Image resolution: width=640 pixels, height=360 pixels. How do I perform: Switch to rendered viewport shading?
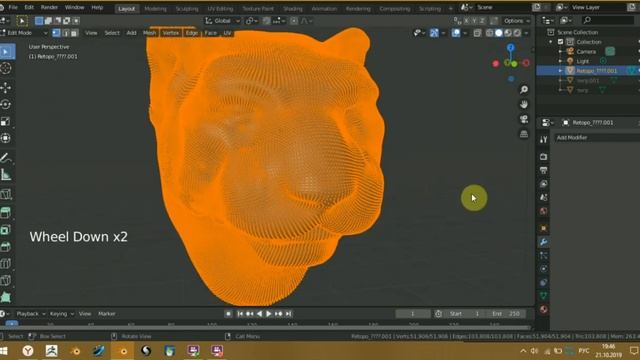(x=517, y=33)
